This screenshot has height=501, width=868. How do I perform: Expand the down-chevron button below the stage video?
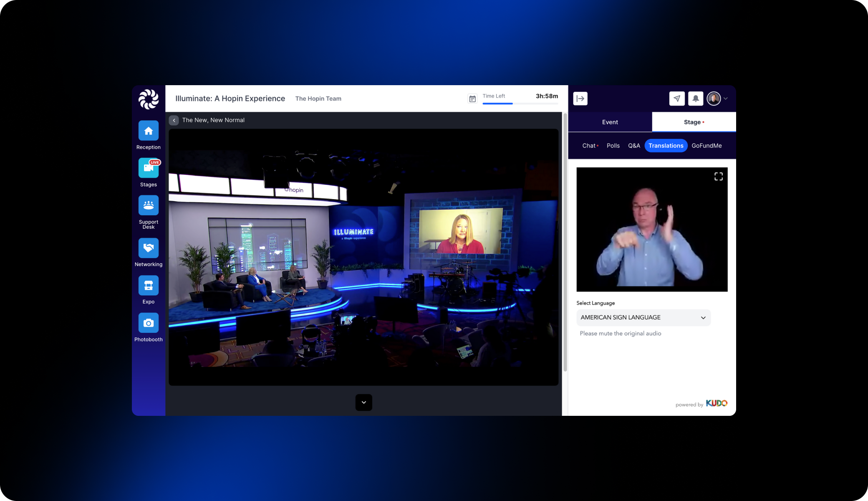[363, 402]
